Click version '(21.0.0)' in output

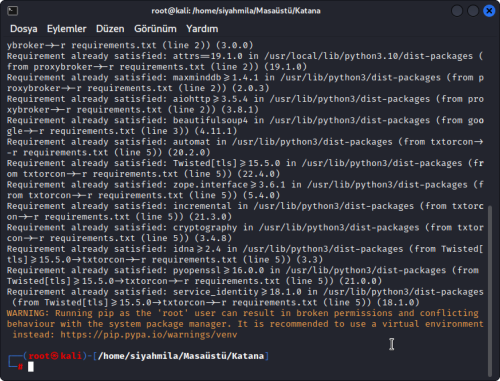360,281
